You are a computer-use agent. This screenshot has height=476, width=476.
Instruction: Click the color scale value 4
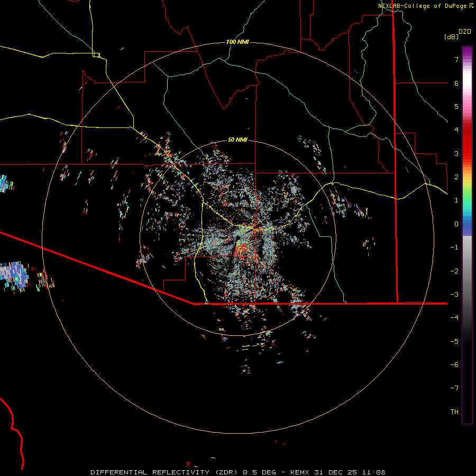[x=456, y=130]
